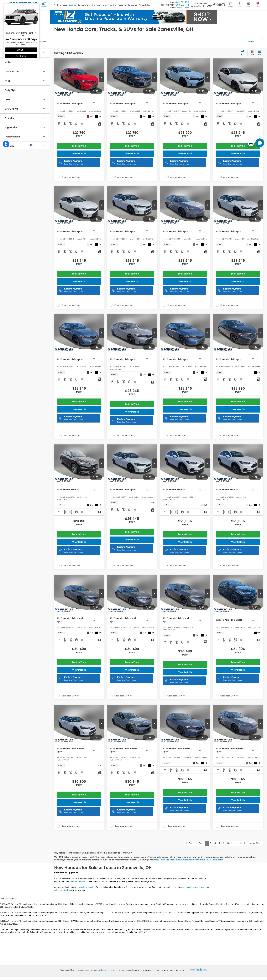Favorite the $28,990 Civic Sport with the heart
The width and height of the screenshot is (267, 980).
(x=253, y=359)
